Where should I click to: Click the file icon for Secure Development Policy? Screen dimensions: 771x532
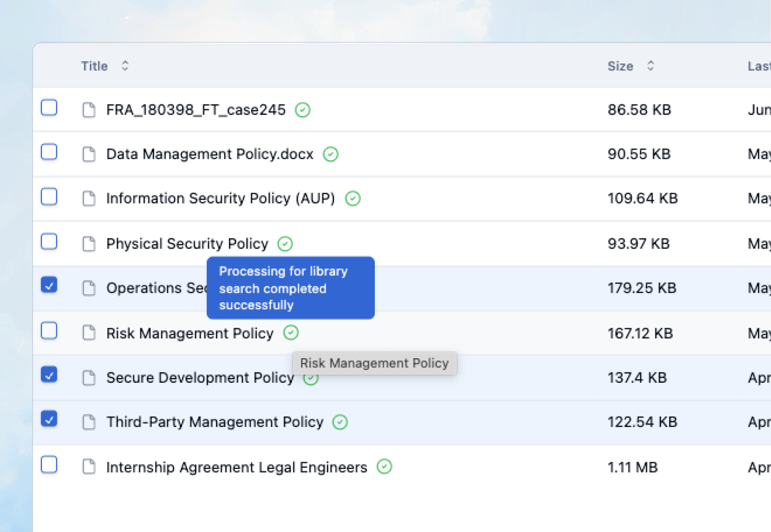coord(89,378)
